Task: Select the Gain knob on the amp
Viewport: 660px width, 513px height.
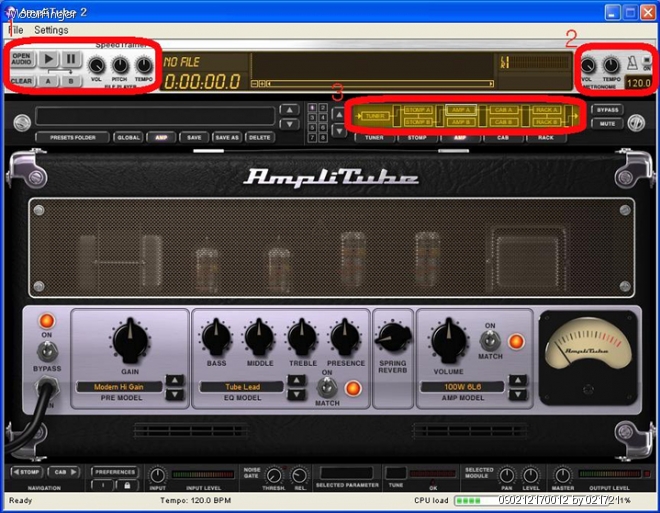Action: tap(130, 340)
